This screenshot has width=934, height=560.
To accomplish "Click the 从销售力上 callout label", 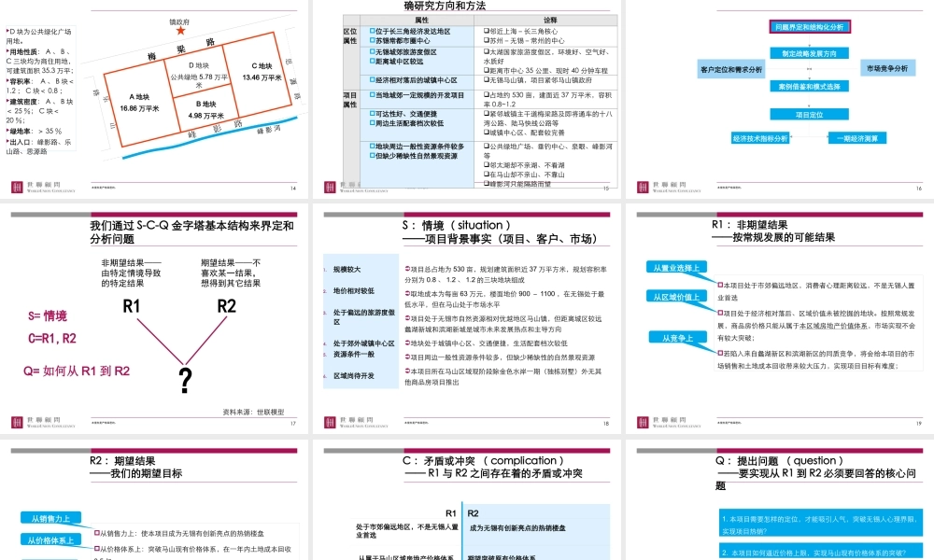I will click(50, 518).
